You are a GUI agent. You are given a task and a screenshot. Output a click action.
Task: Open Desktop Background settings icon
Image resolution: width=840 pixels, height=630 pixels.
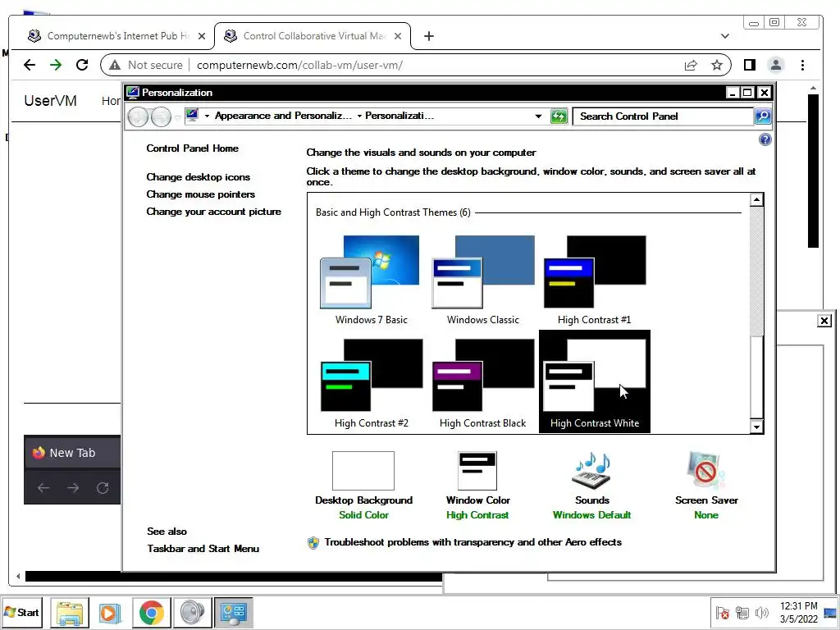tap(363, 471)
